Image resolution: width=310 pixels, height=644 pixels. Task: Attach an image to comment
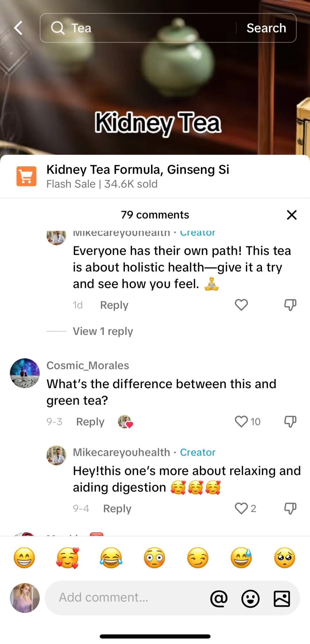click(282, 599)
